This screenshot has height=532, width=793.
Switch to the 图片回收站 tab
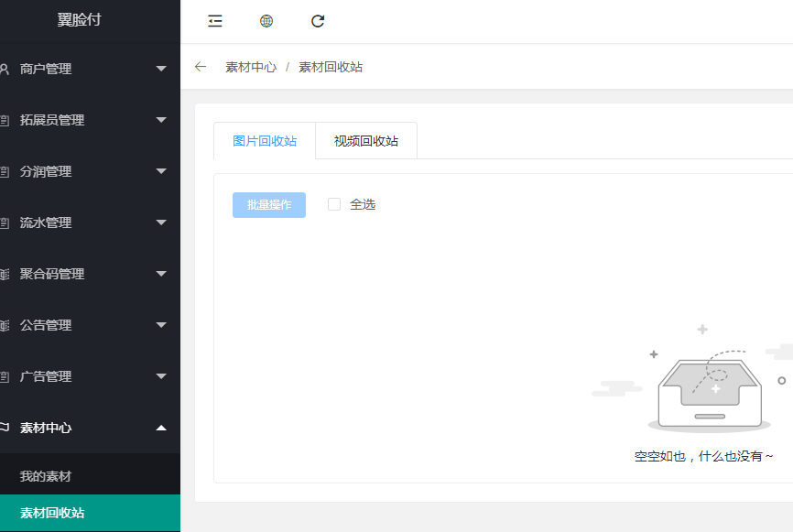click(265, 141)
